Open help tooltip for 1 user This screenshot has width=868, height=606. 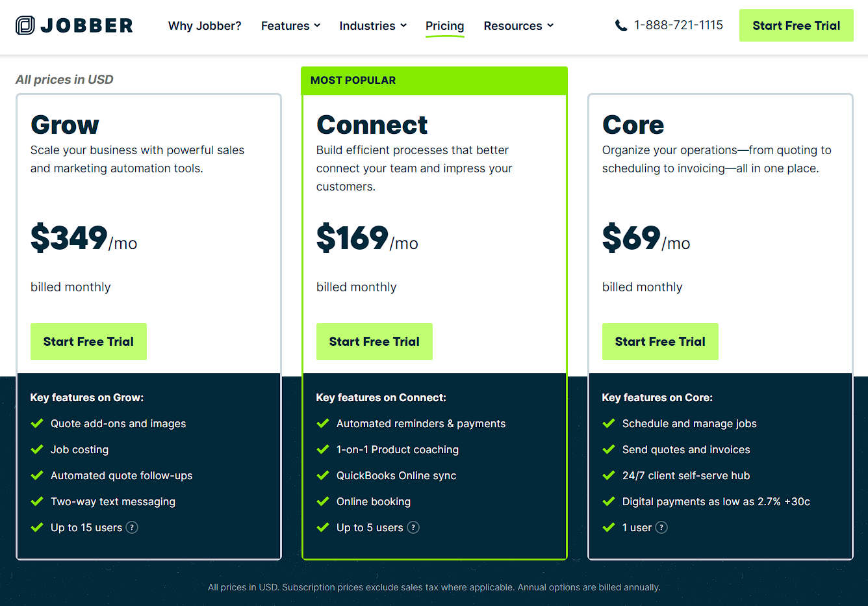[x=661, y=527]
